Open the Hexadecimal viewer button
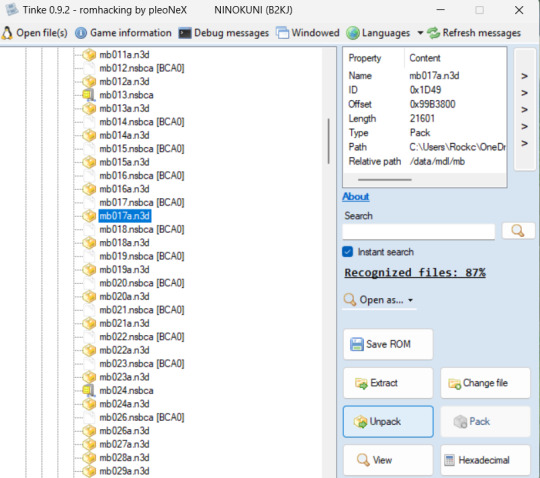This screenshot has width=540, height=478. click(x=485, y=460)
